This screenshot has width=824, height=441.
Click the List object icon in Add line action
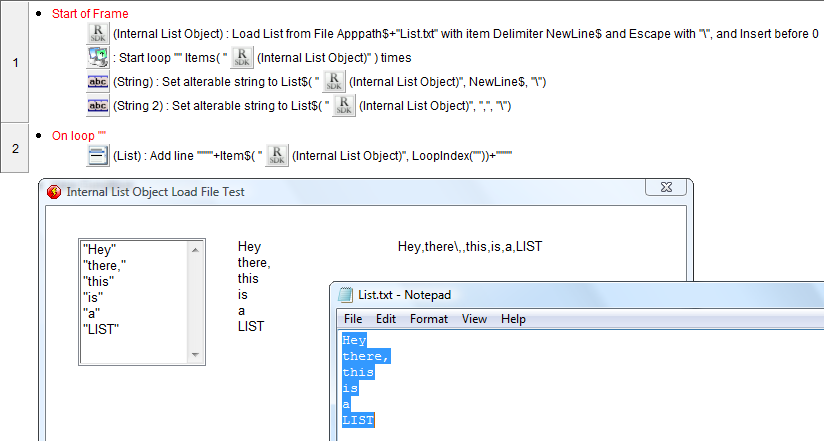(98, 154)
